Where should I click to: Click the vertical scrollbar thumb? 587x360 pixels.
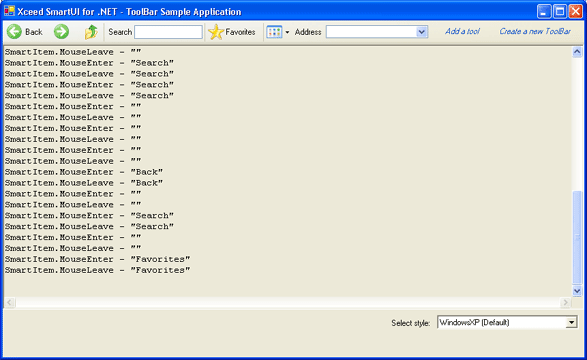pos(577,238)
